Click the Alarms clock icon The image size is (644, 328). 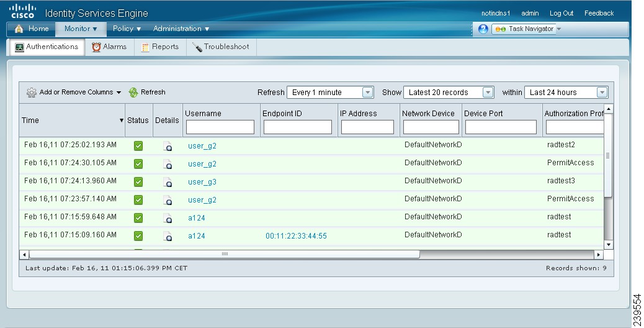pyautogui.click(x=96, y=47)
